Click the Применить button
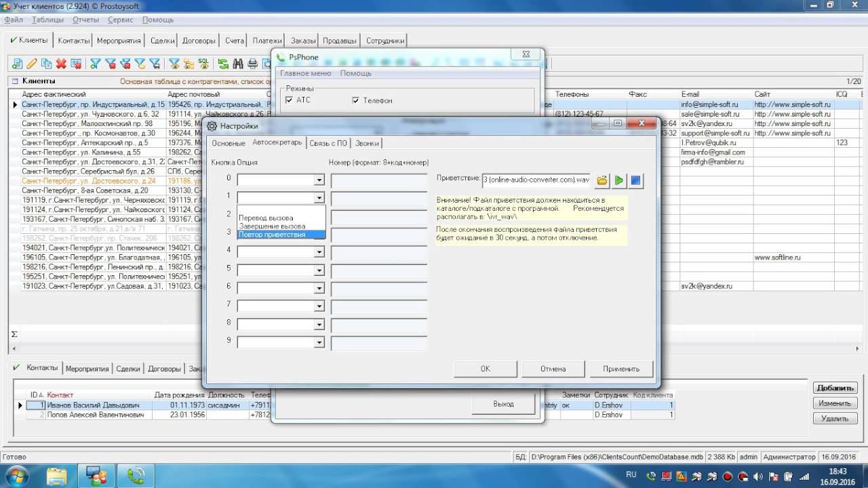The height and width of the screenshot is (488, 868). click(621, 369)
